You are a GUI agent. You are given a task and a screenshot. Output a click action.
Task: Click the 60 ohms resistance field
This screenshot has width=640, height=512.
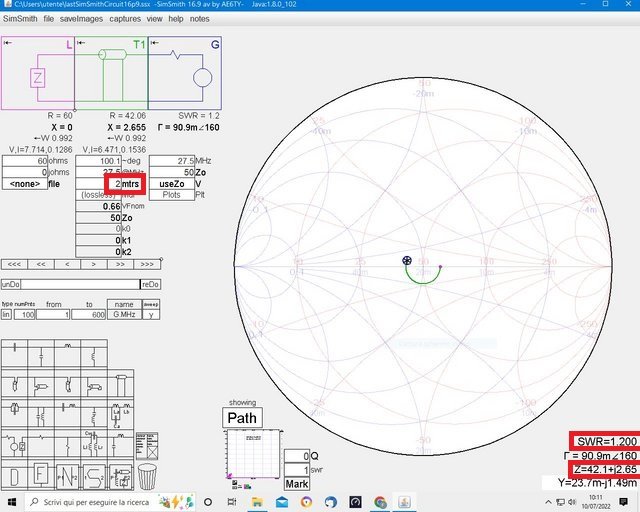click(25, 161)
